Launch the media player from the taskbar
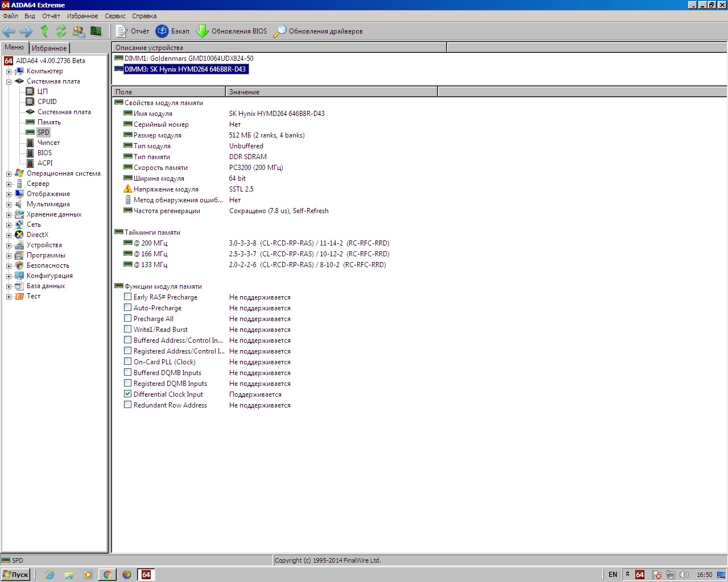Viewport: 728px width, 582px height. coord(88,575)
